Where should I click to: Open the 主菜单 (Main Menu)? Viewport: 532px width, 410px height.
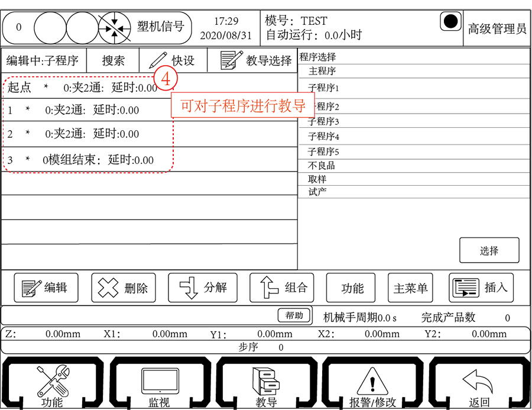[x=409, y=288]
